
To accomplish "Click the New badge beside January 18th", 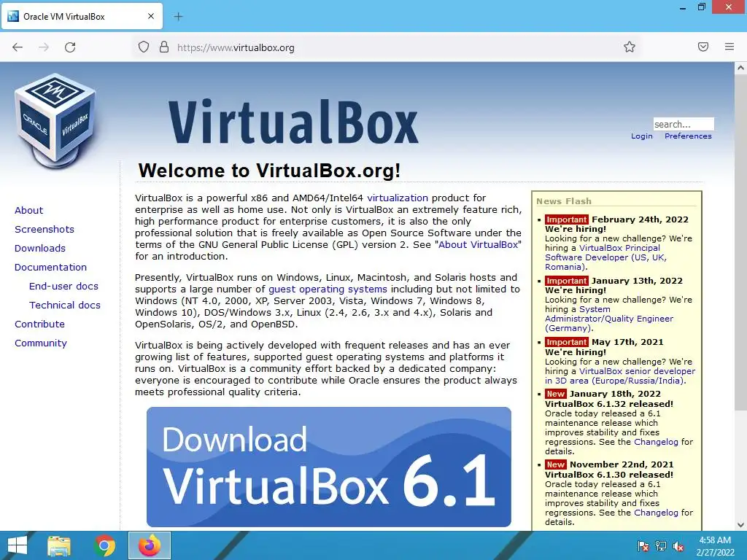I will [x=555, y=394].
